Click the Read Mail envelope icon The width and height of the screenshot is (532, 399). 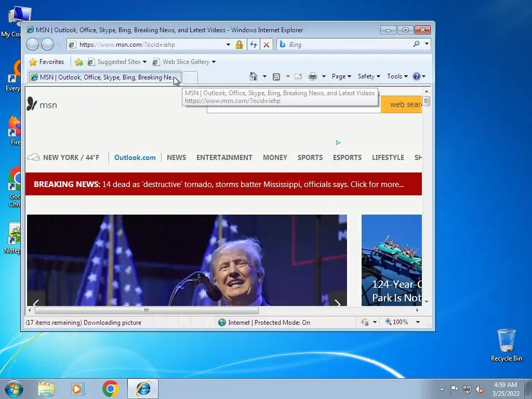[x=298, y=76]
